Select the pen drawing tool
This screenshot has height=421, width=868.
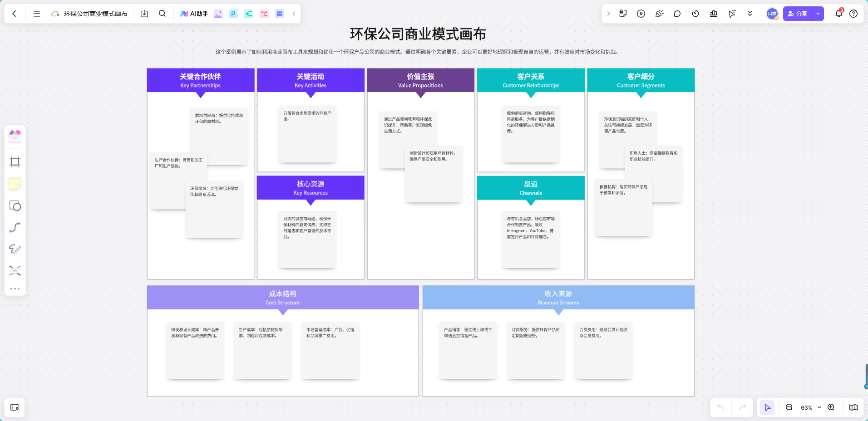[x=15, y=249]
